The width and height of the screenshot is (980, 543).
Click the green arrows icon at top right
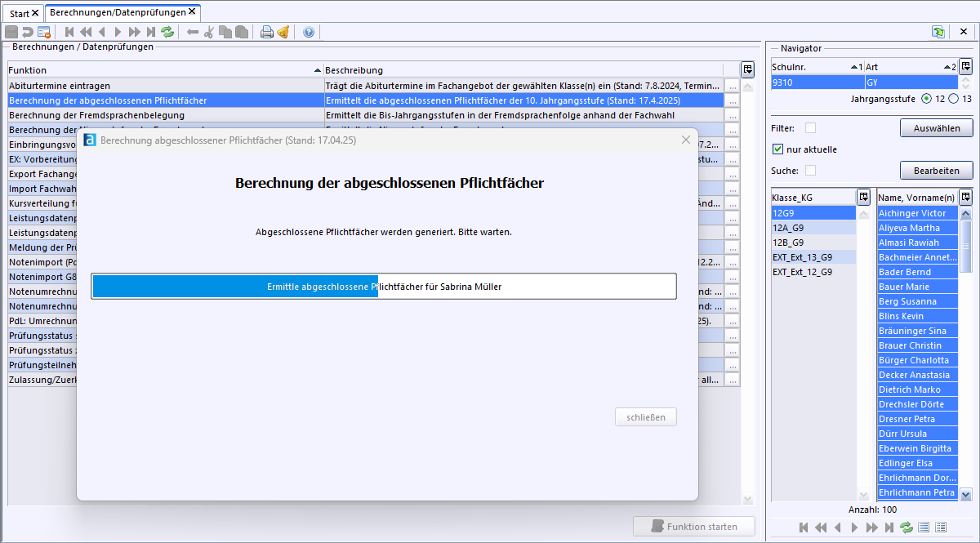click(x=938, y=32)
